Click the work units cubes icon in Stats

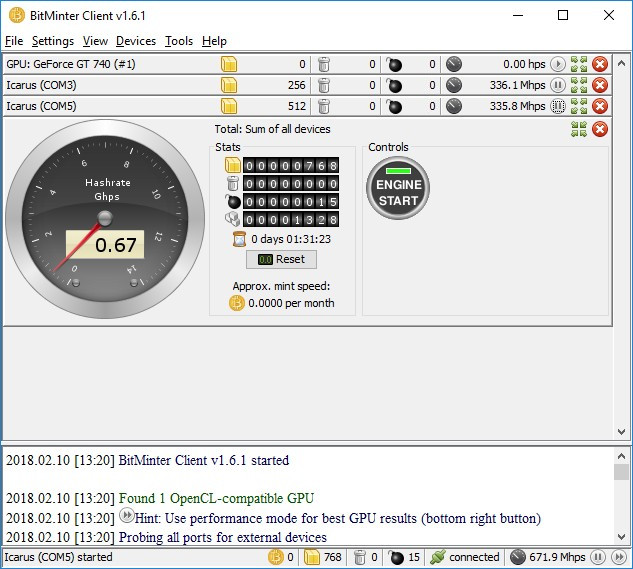[x=233, y=219]
